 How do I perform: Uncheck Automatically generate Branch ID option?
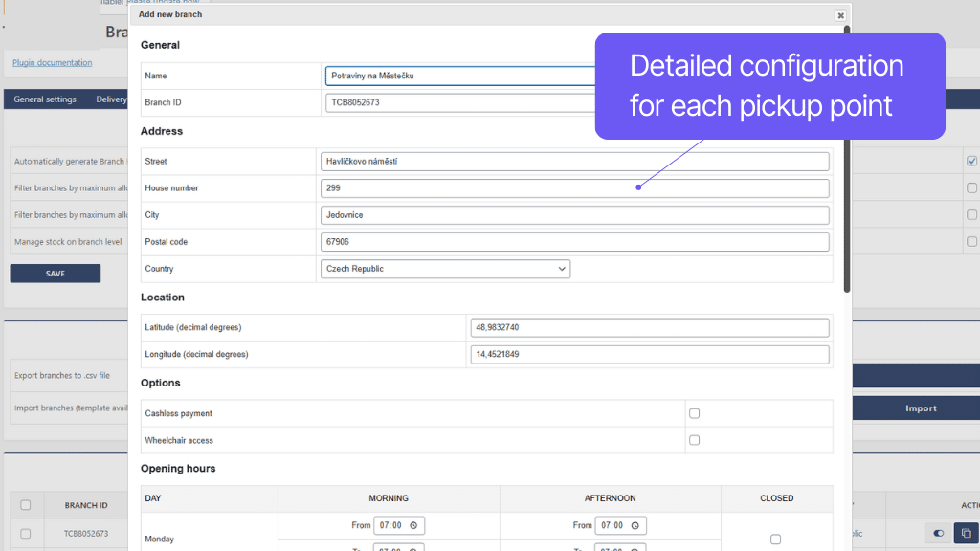972,161
